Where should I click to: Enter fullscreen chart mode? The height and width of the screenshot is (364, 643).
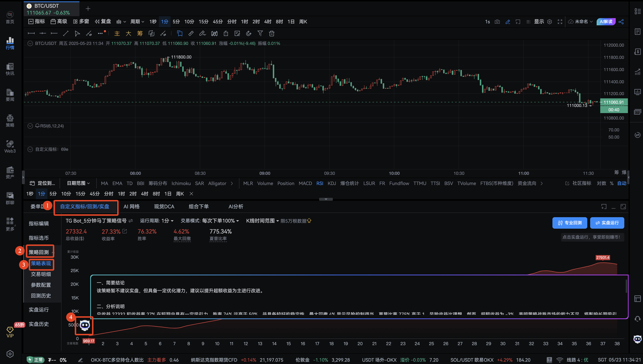pos(560,22)
